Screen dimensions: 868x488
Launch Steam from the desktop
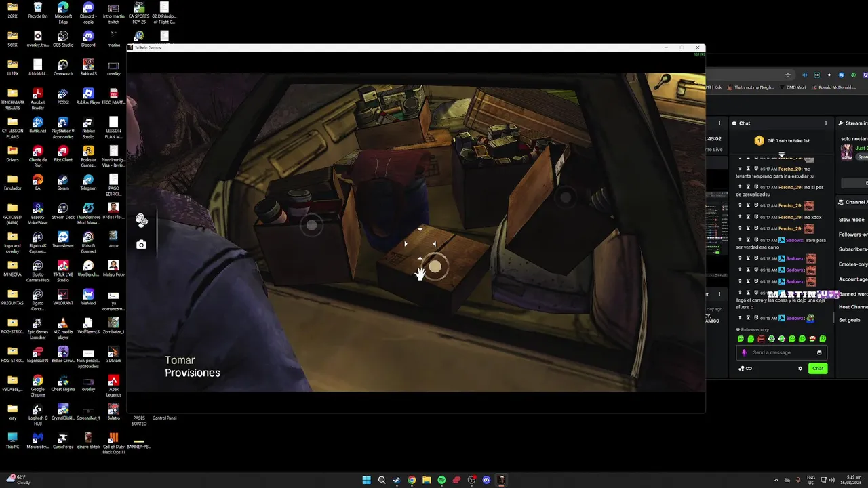click(x=63, y=182)
